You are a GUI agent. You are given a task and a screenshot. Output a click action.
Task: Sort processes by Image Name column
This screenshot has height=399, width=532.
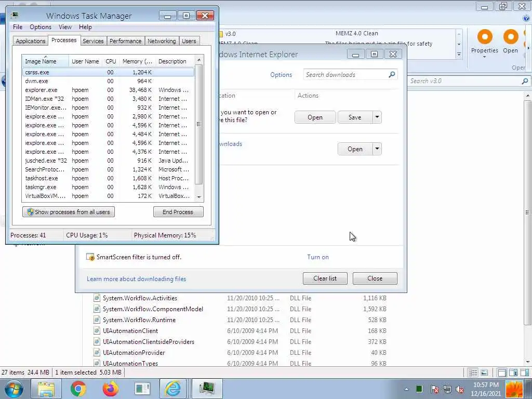[x=46, y=61]
